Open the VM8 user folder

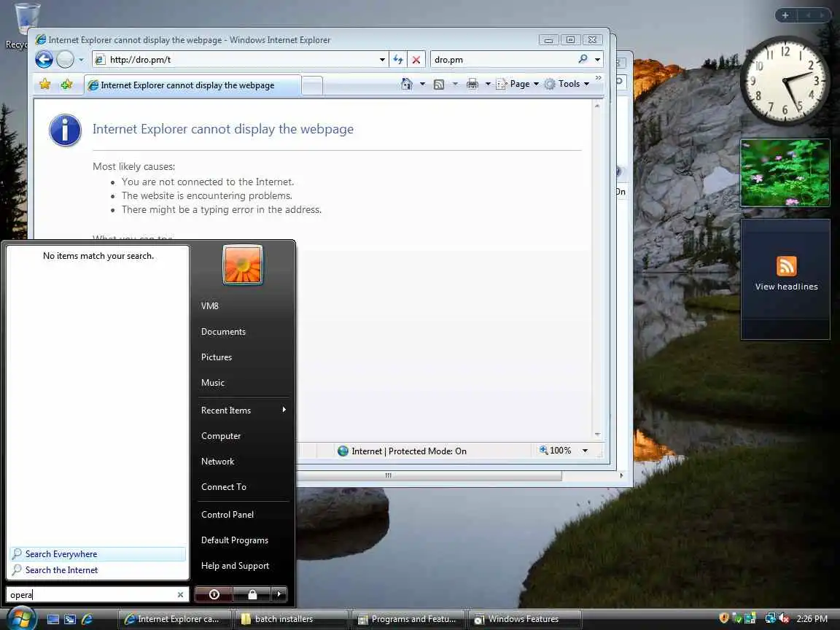tap(210, 306)
